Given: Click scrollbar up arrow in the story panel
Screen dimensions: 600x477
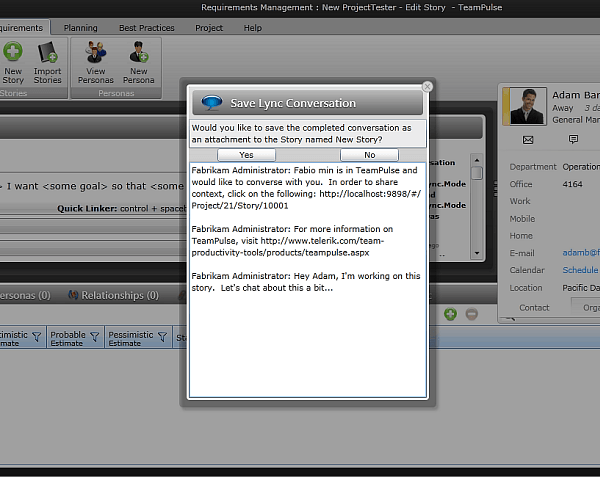Looking at the screenshot, I should click(477, 160).
